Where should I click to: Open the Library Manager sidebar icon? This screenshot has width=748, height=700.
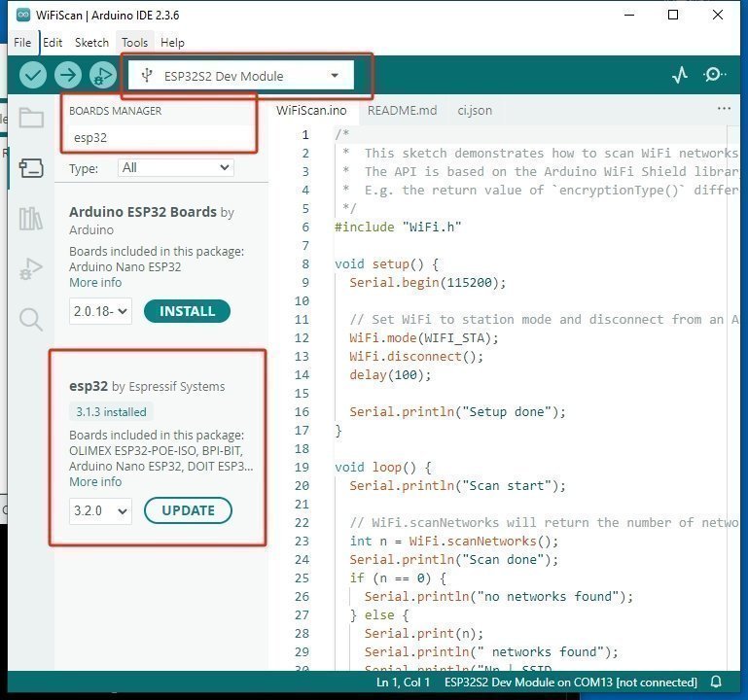click(31, 219)
